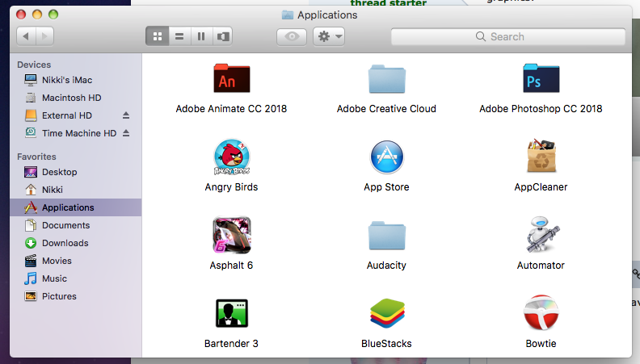The width and height of the screenshot is (640, 364).
Task: Click the Search field
Action: coord(507,36)
